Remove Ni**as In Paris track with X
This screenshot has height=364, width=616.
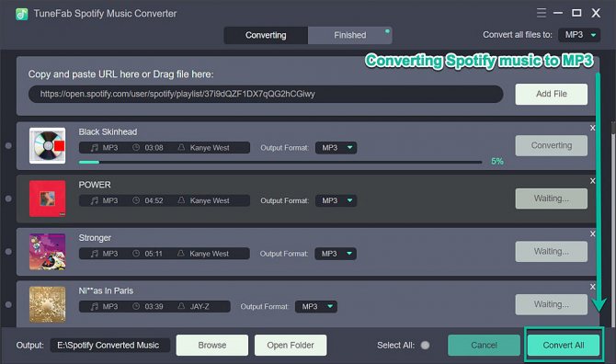[592, 287]
